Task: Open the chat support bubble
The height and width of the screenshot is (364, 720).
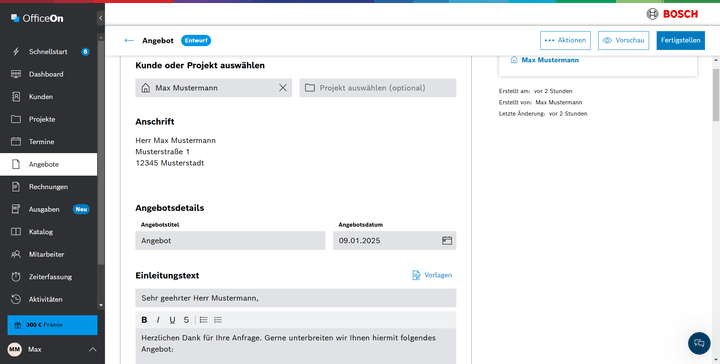Action: (699, 343)
